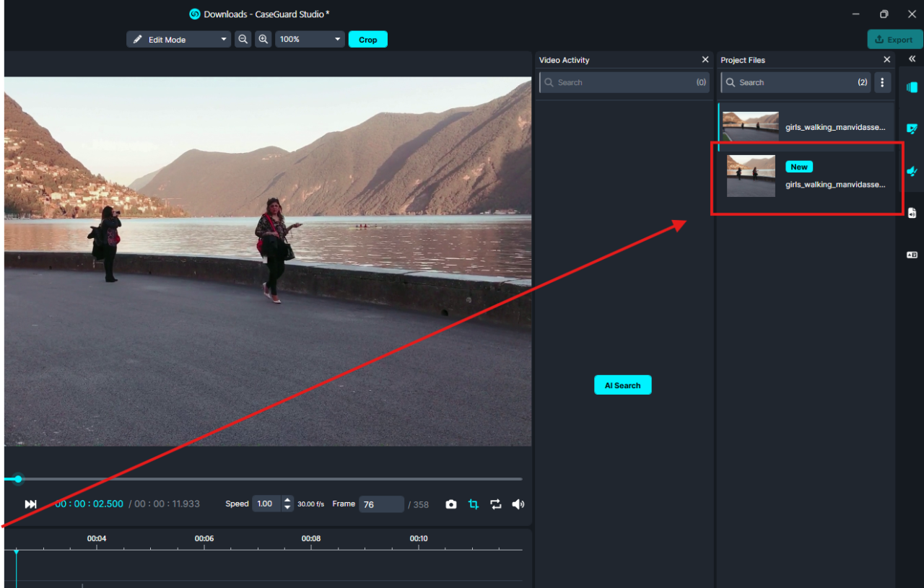Viewport: 924px width, 588px height.
Task: Skip to the next frame with the forward icon
Action: 30,504
